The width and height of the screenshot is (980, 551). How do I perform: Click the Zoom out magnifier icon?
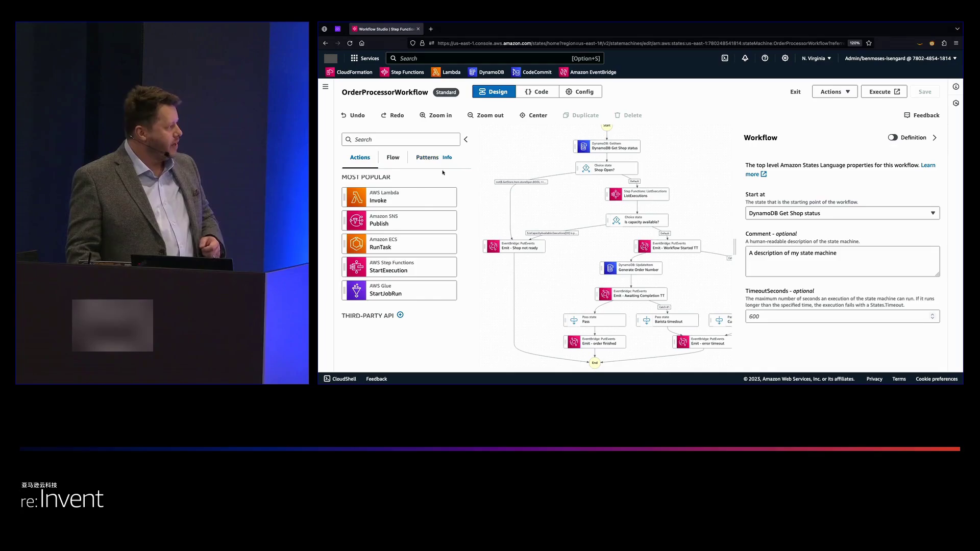coord(471,115)
